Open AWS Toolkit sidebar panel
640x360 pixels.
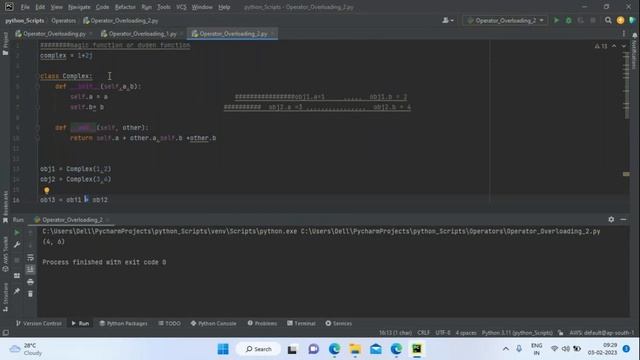(5, 254)
